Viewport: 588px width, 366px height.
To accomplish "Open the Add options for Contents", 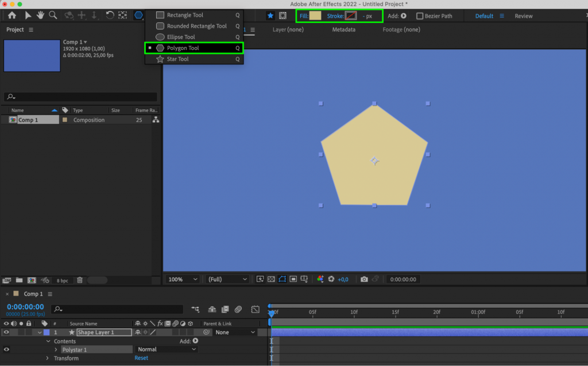I will pos(194,341).
